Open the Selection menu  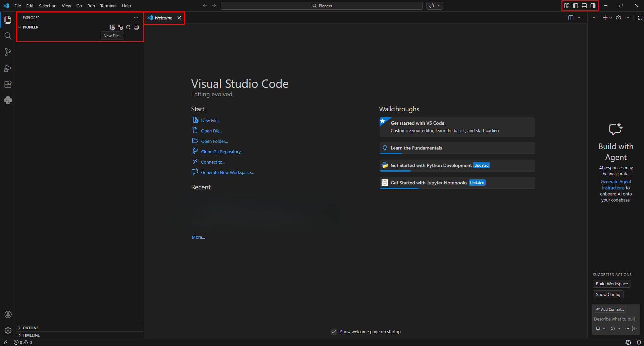(48, 6)
